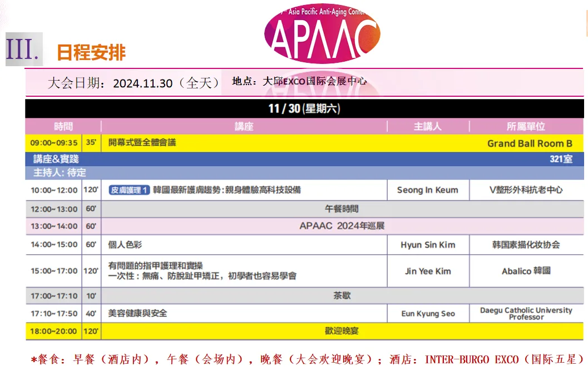Click speaker name Seong In Keum

(x=427, y=190)
